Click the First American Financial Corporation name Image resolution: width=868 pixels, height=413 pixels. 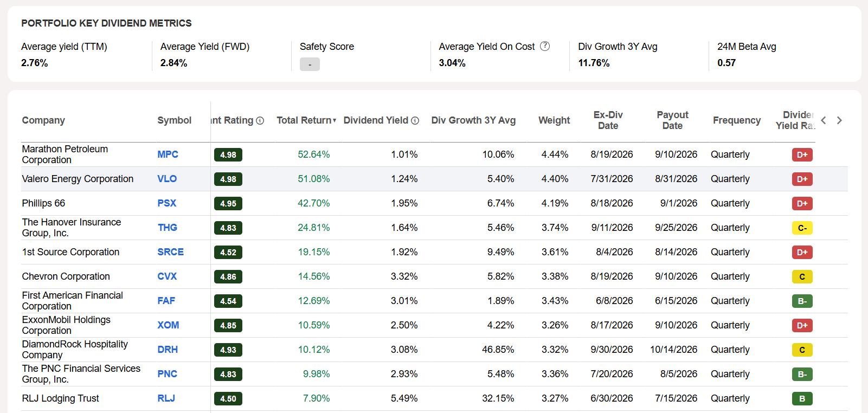[72, 301]
